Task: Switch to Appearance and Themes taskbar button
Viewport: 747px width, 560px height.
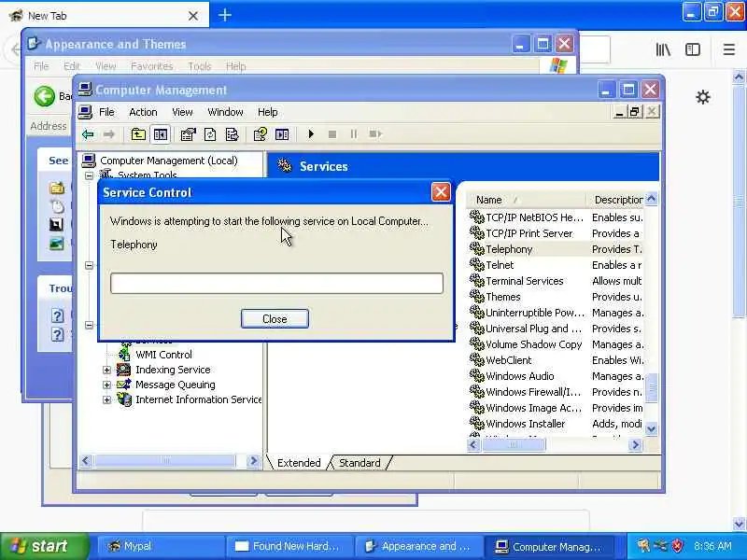Action: click(417, 546)
